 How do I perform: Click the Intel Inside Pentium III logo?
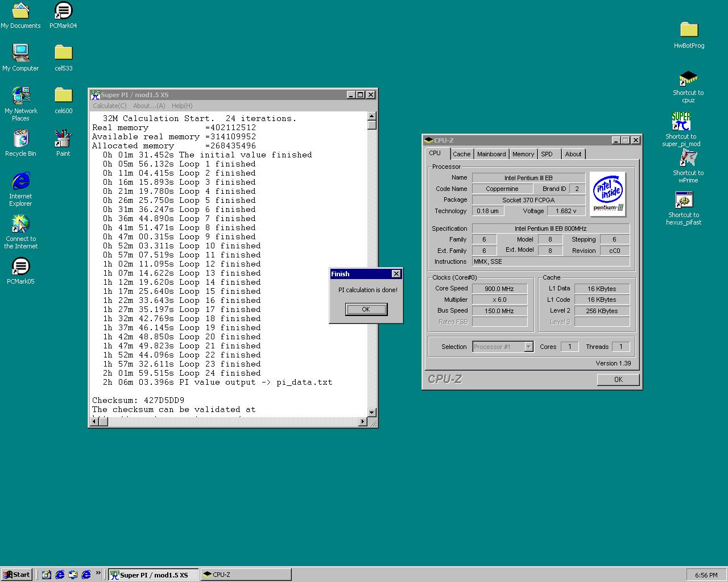point(608,194)
